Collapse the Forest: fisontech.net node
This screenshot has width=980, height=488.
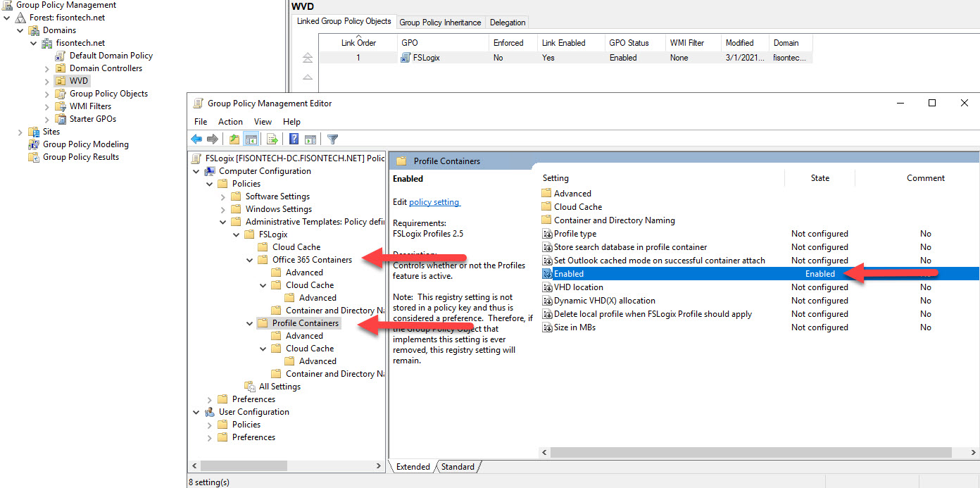point(7,18)
